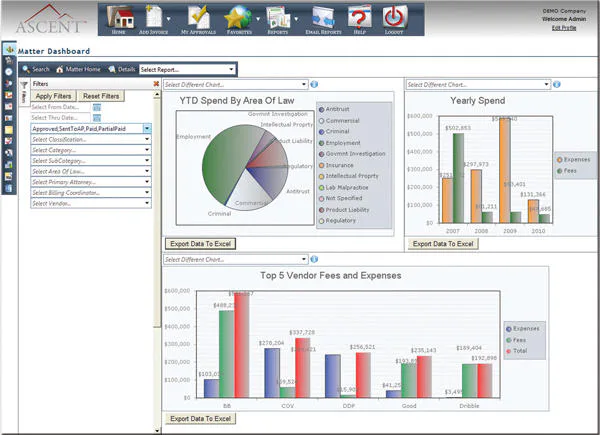600x435 pixels.
Task: Click Matter Home in the matter toolbar
Action: [78, 69]
